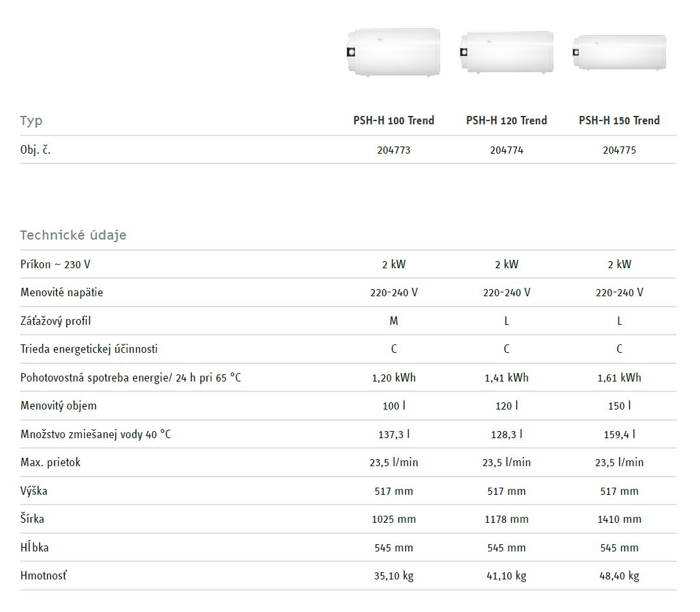Image resolution: width=700 pixels, height=612 pixels.
Task: Click order number 204774
Action: tap(507, 150)
